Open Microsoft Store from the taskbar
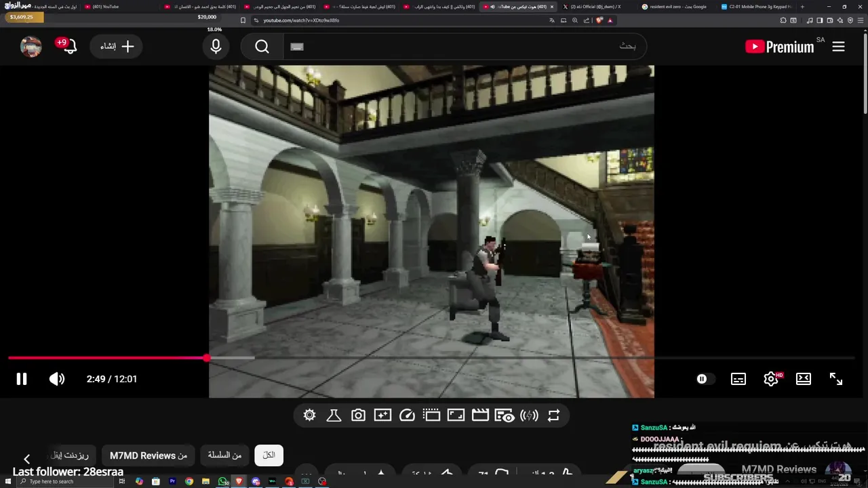 point(156,481)
